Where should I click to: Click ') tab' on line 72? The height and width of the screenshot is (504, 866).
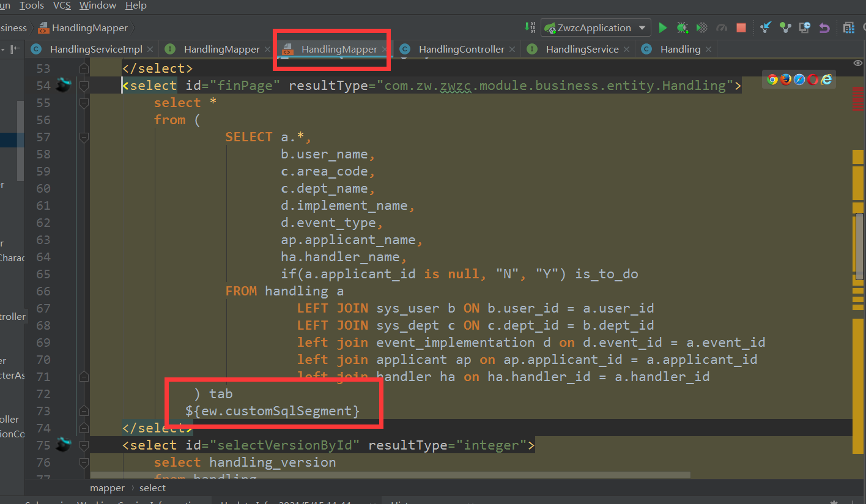coord(213,394)
